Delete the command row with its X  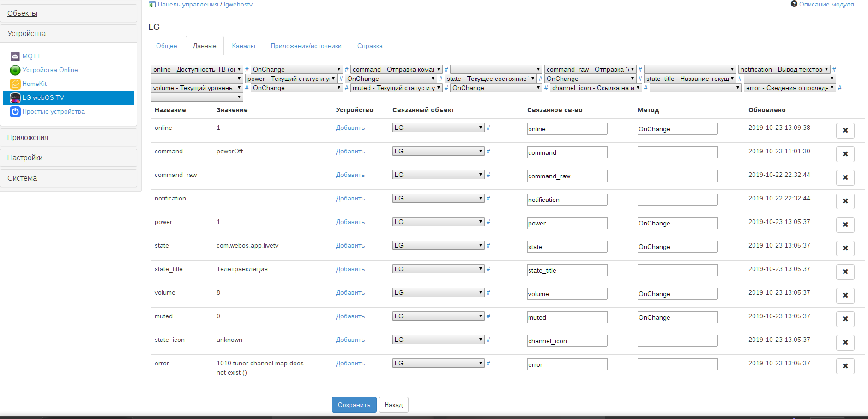(x=845, y=154)
